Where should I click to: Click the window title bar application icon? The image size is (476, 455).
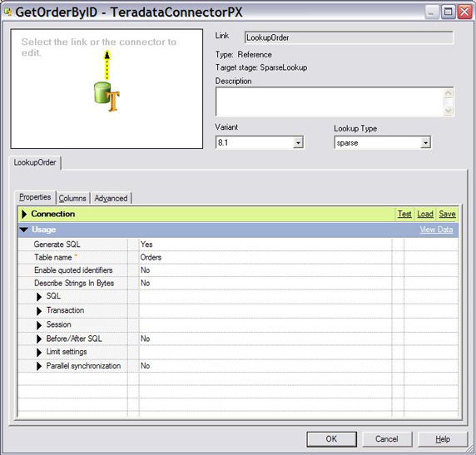coord(7,12)
